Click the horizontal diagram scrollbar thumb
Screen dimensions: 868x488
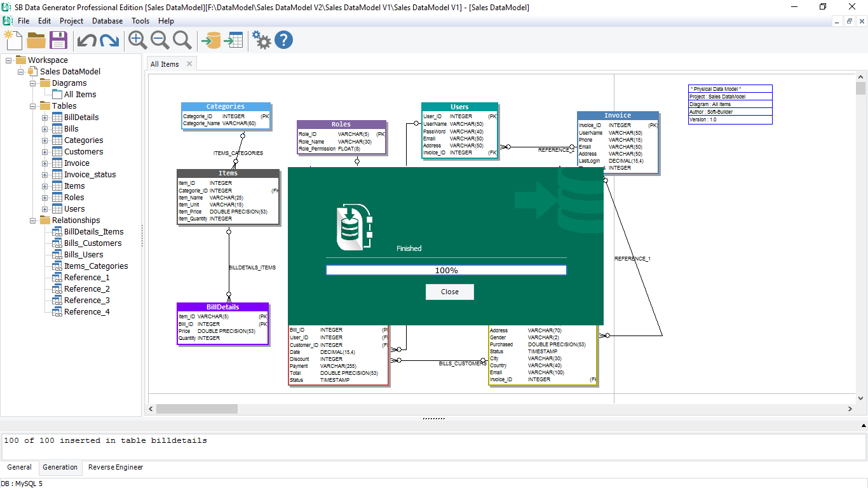pos(196,409)
